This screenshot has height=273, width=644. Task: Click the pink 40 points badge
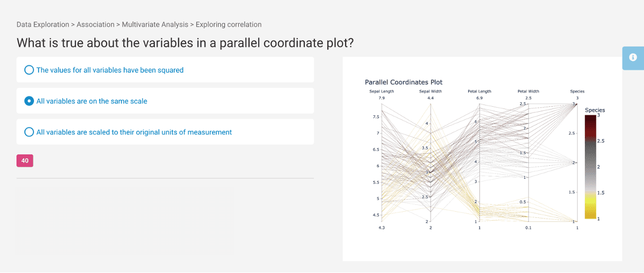pyautogui.click(x=24, y=161)
